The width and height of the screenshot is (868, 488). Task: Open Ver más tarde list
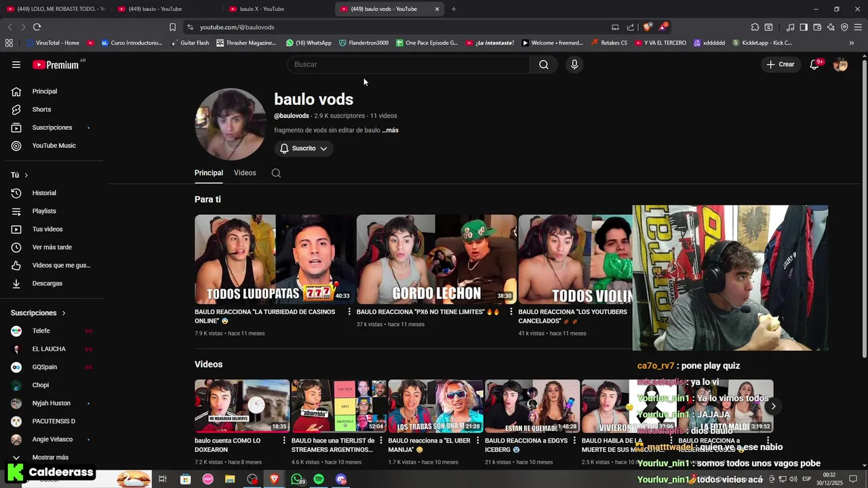pyautogui.click(x=52, y=247)
